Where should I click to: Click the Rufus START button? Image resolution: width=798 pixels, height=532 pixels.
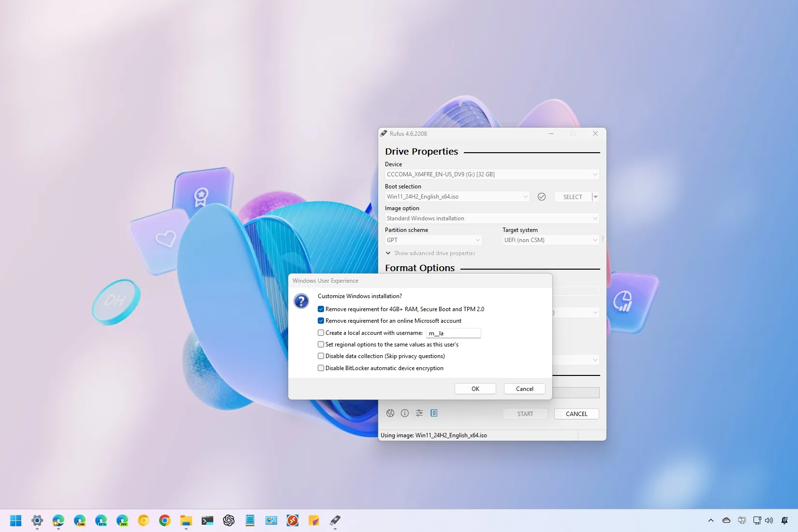(x=525, y=414)
